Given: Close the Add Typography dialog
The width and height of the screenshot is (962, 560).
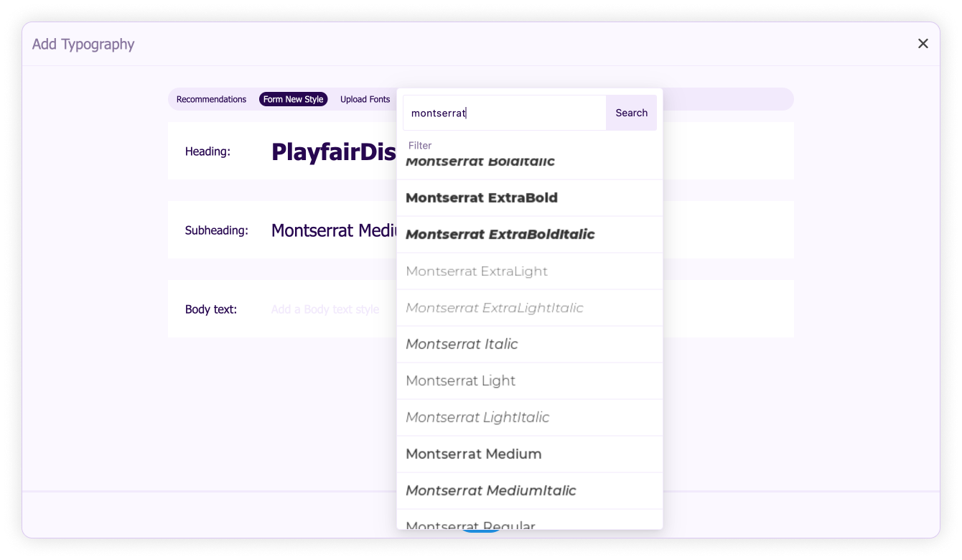Looking at the screenshot, I should pyautogui.click(x=923, y=44).
